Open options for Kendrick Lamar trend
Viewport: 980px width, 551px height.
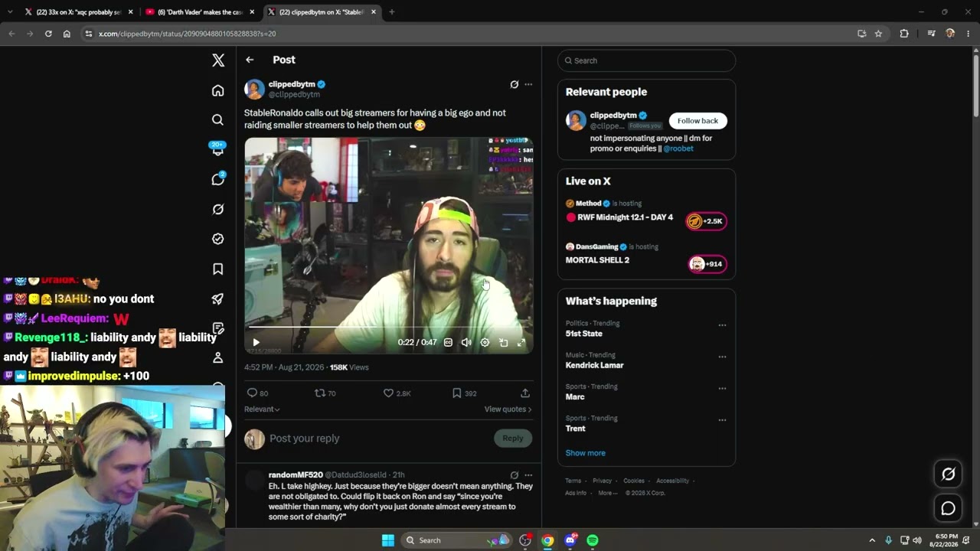coord(722,357)
